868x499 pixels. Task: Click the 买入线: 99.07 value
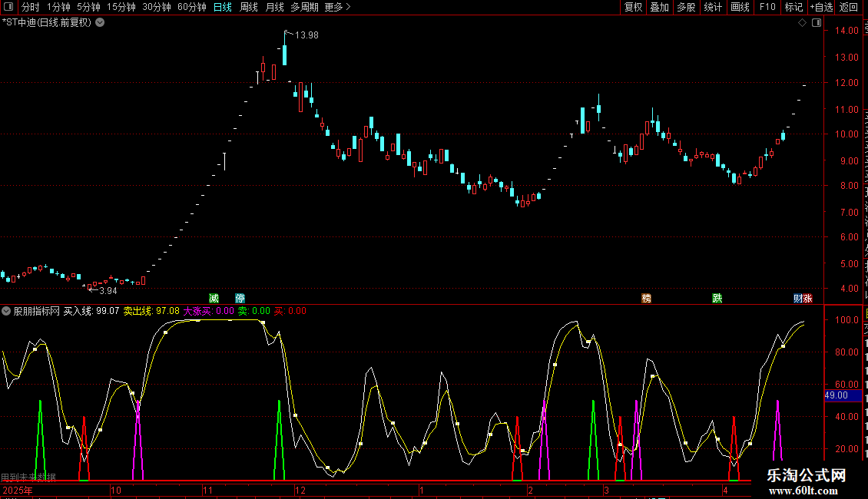pyautogui.click(x=91, y=311)
